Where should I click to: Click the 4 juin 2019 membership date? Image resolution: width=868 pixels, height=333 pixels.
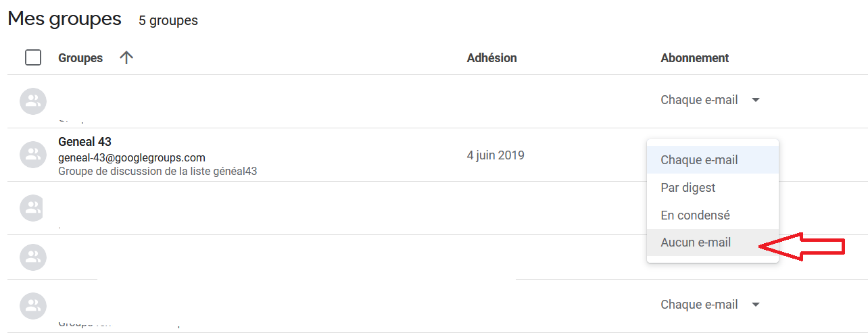pos(495,155)
